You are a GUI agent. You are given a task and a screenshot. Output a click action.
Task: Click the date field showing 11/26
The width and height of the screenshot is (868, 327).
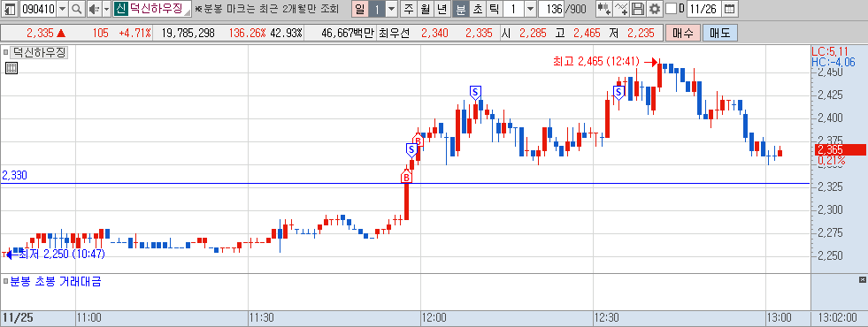(704, 9)
